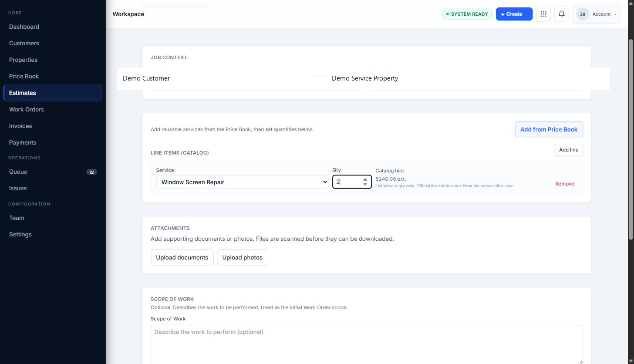Click the Upload documents button
This screenshot has height=364, width=634.
(182, 257)
